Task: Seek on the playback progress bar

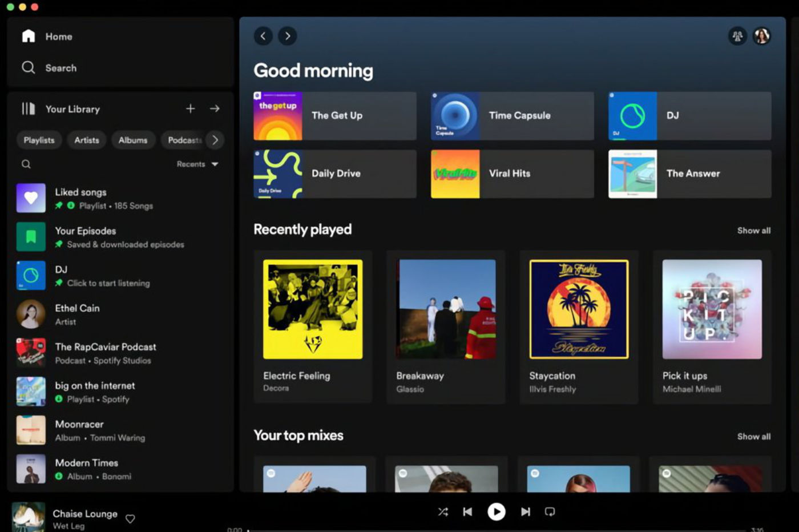Action: 495,530
